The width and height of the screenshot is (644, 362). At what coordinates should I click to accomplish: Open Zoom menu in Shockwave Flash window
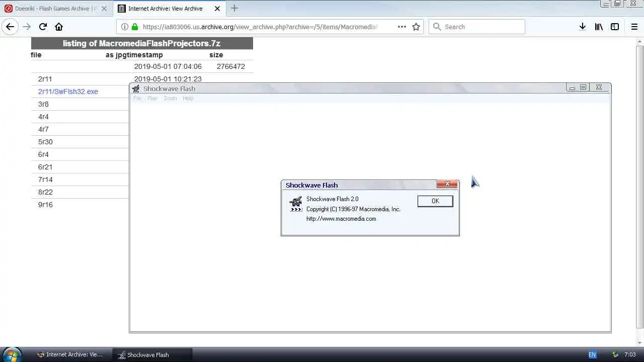tap(170, 99)
